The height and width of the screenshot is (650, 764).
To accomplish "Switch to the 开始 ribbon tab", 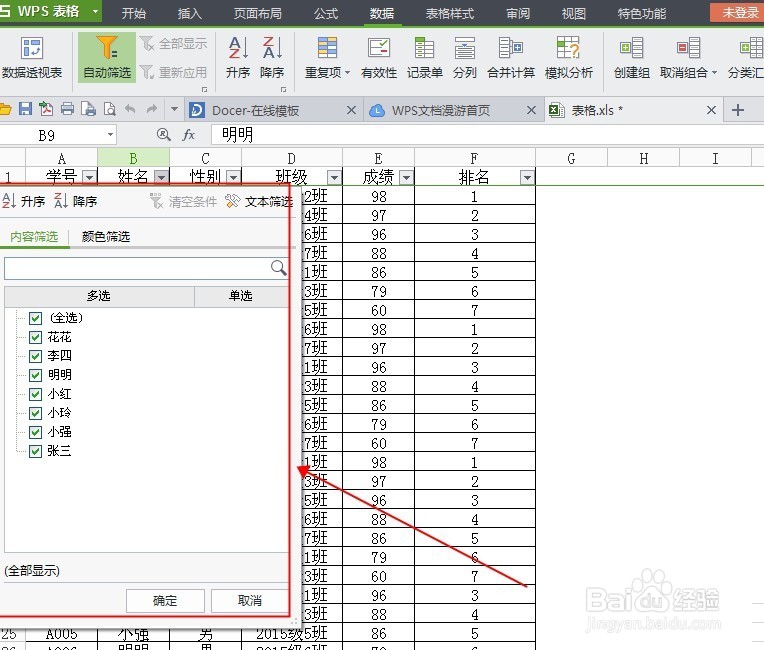I will pyautogui.click(x=134, y=13).
